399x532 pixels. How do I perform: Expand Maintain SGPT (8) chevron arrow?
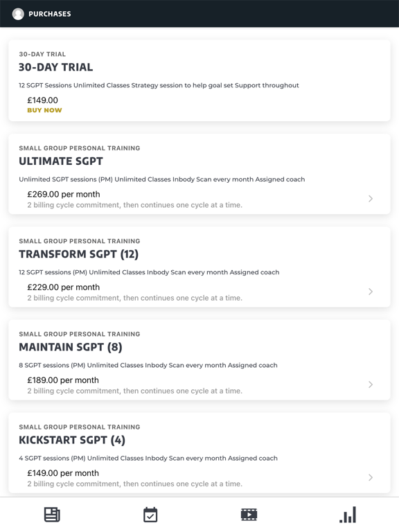(371, 384)
